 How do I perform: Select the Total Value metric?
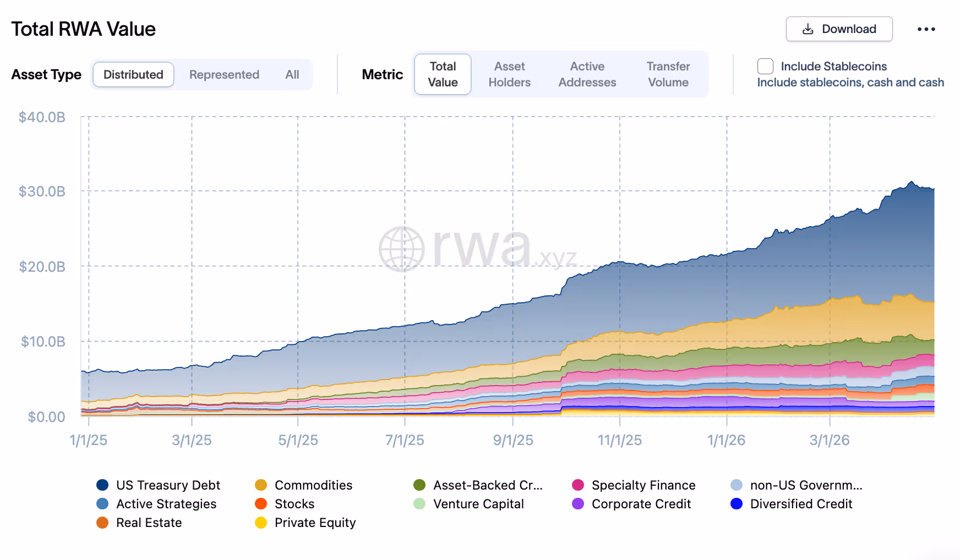443,74
